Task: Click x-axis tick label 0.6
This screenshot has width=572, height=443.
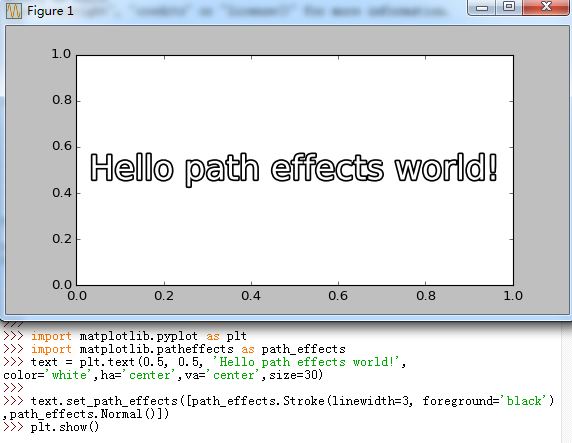Action: coord(338,296)
